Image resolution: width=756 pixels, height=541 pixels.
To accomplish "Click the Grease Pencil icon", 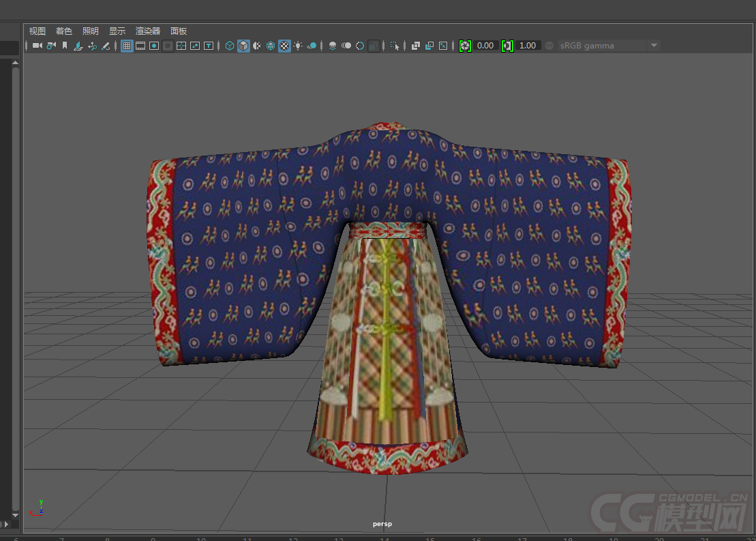I will 106,46.
